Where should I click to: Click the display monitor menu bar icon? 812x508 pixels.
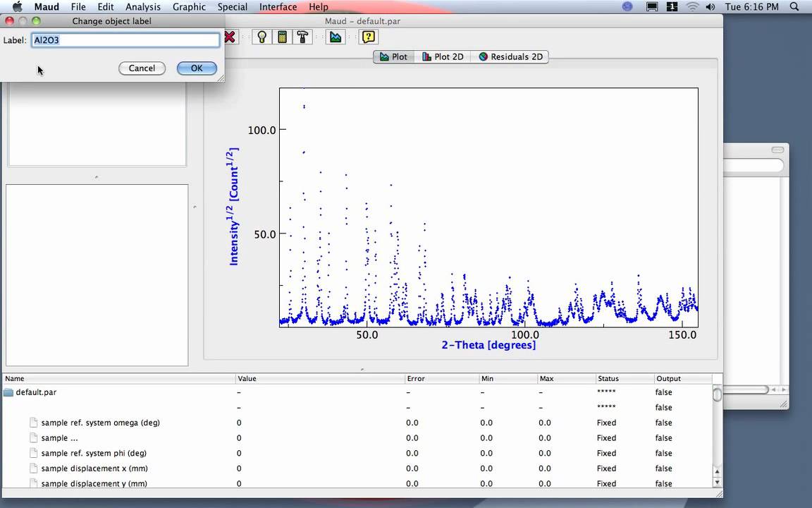[x=652, y=7]
